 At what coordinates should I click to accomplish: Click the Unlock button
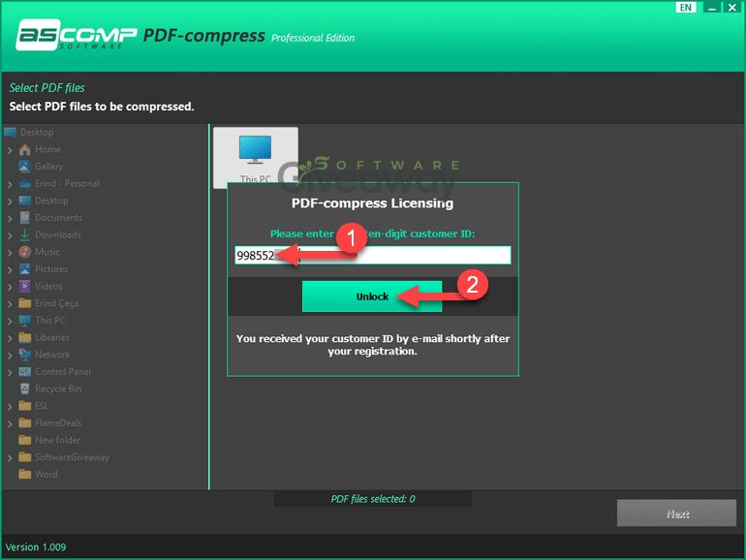(372, 296)
